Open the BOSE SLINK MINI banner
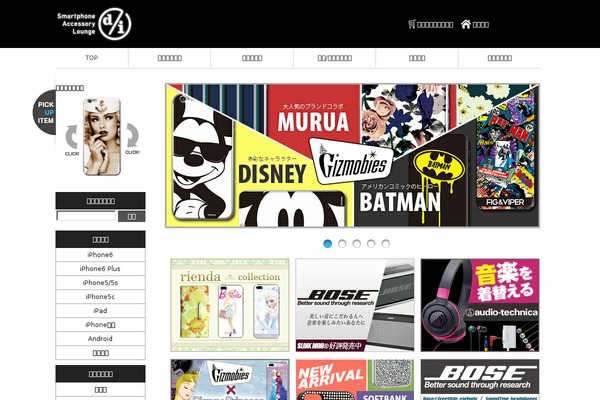The image size is (600, 400). (355, 305)
